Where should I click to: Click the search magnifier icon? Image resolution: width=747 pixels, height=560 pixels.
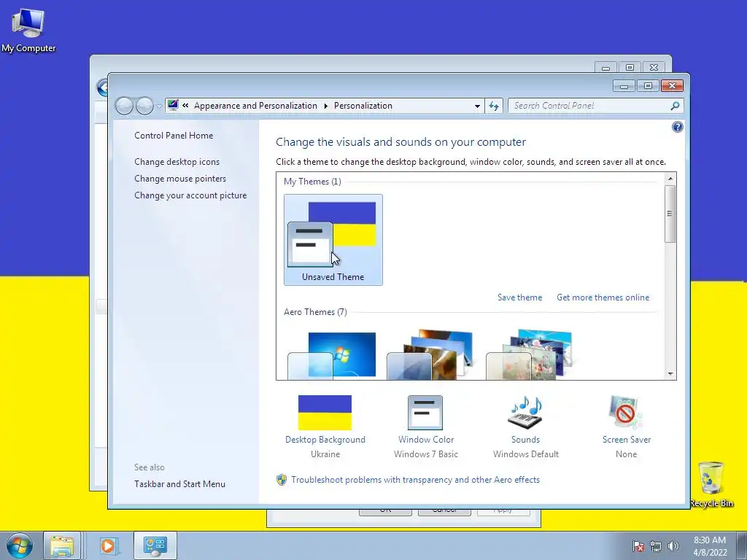coord(675,106)
